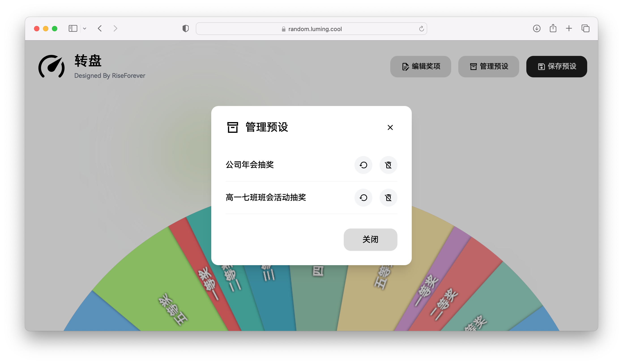The image size is (623, 364).
Task: Click Designed By RiseForever text
Action: 110,76
